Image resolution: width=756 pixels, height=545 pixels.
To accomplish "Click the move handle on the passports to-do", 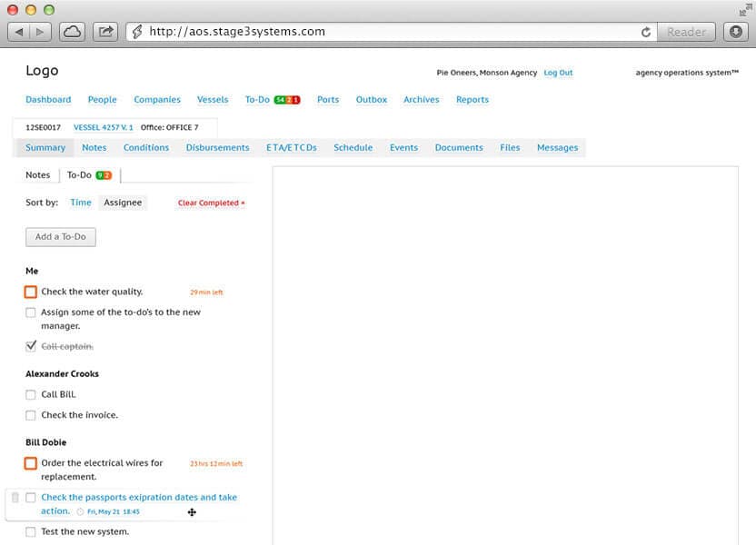I will pyautogui.click(x=192, y=512).
